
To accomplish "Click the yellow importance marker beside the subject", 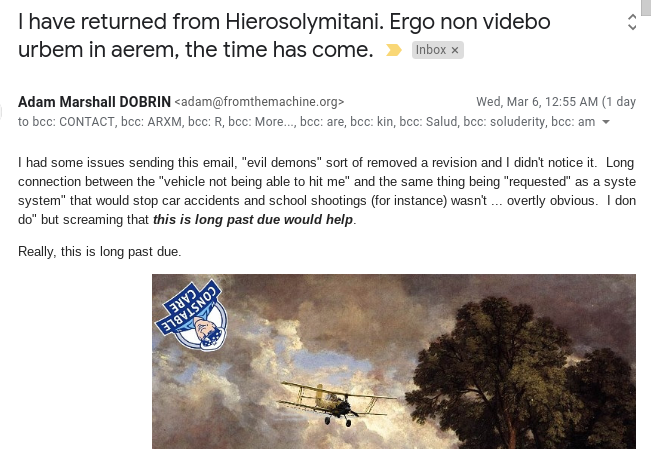I will (394, 50).
